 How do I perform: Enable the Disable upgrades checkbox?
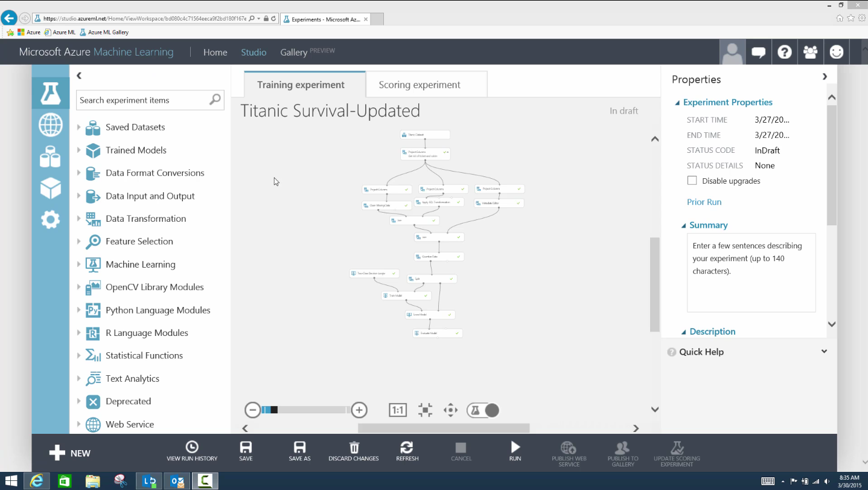pos(692,181)
